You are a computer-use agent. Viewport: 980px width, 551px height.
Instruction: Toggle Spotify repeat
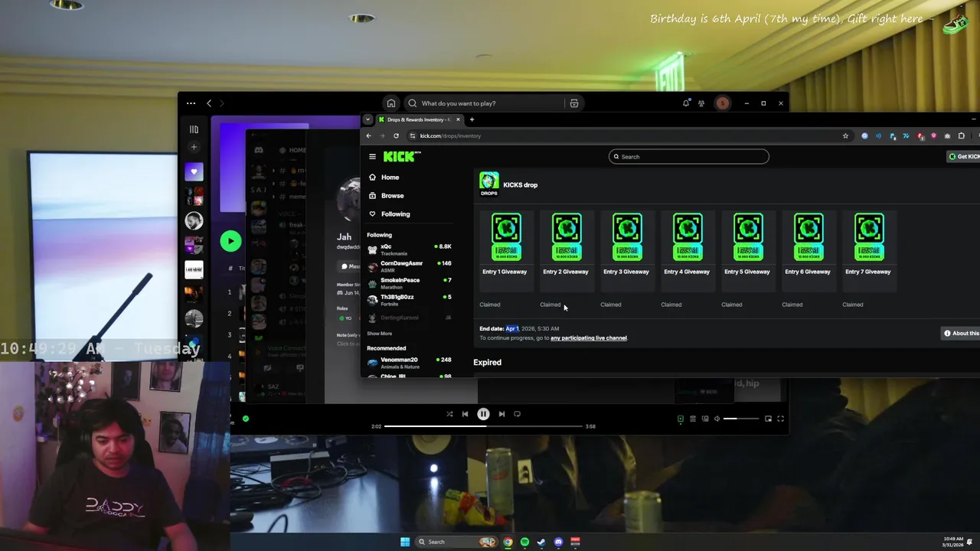coord(517,414)
